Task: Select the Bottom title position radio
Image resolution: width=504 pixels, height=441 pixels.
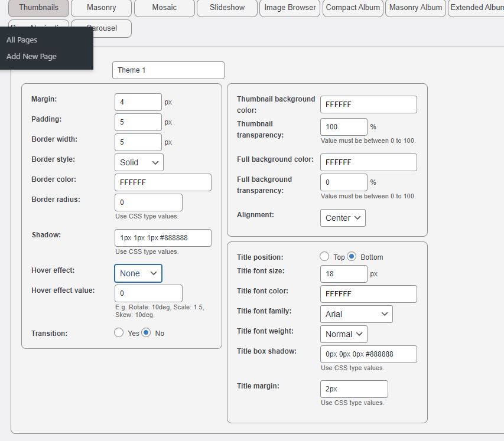Action: click(352, 257)
